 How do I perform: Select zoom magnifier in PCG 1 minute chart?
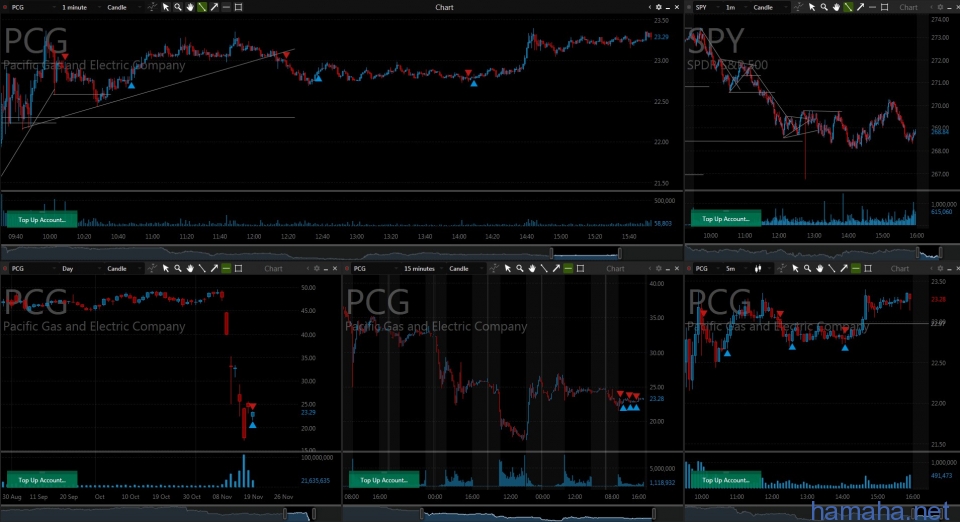click(x=178, y=7)
